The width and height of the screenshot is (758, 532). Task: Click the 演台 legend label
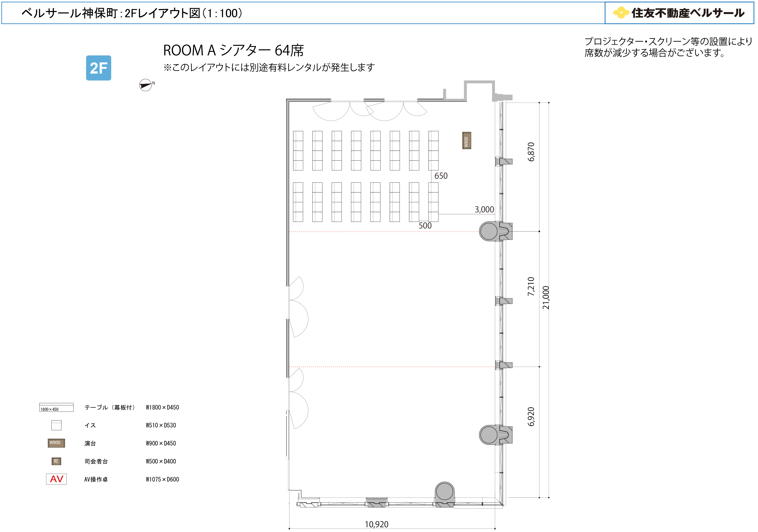[90, 443]
